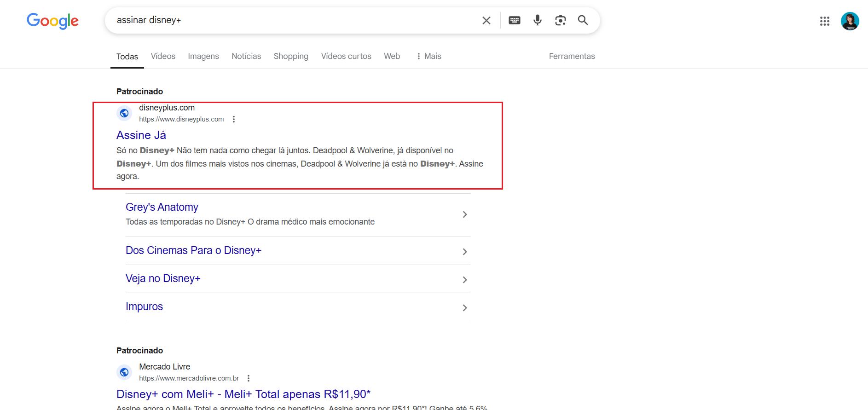The width and height of the screenshot is (868, 410).
Task: Click the 'Só no Disney+' ad description
Action: 300,163
